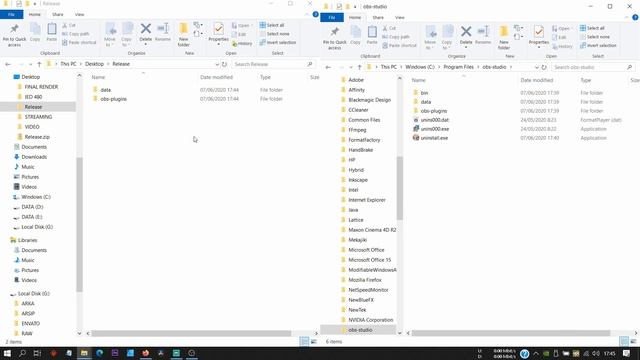The width and height of the screenshot is (640, 360).
Task: Select STREAMING folder in Release navigation pane
Action: (x=38, y=117)
